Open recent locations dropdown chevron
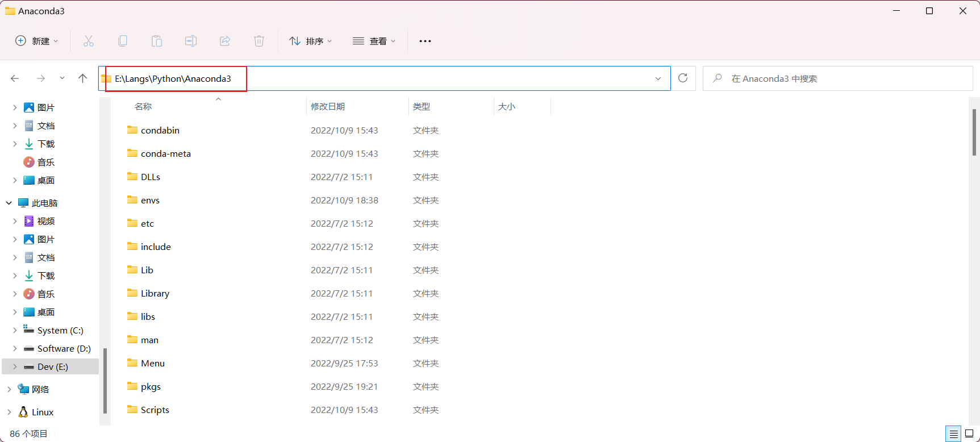Screen dimensions: 980x442 (x=62, y=78)
